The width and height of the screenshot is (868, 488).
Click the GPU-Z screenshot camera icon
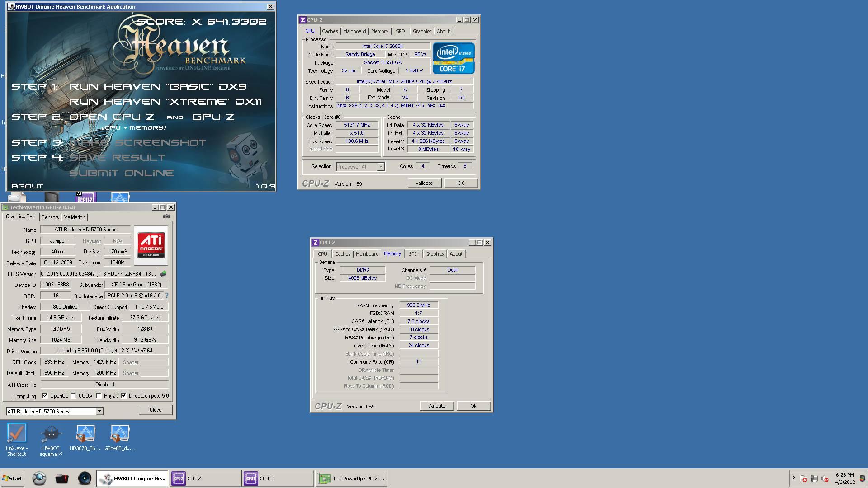pos(167,216)
